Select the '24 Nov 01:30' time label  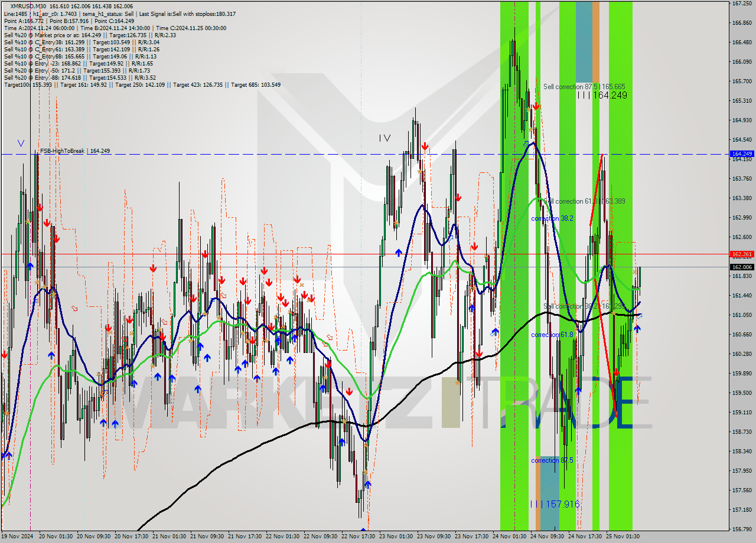click(510, 537)
